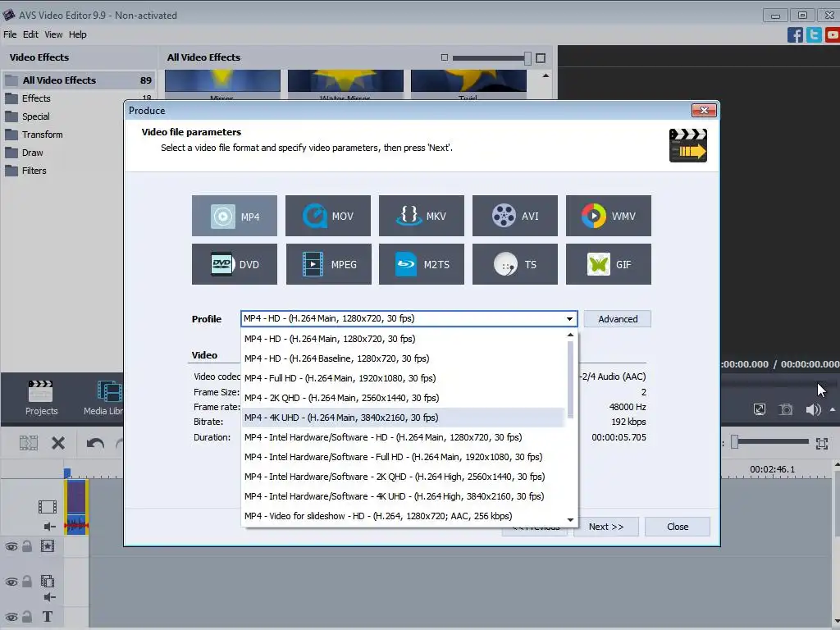The width and height of the screenshot is (840, 630).
Task: Click the Close button in Produce dialog
Action: [x=677, y=527]
